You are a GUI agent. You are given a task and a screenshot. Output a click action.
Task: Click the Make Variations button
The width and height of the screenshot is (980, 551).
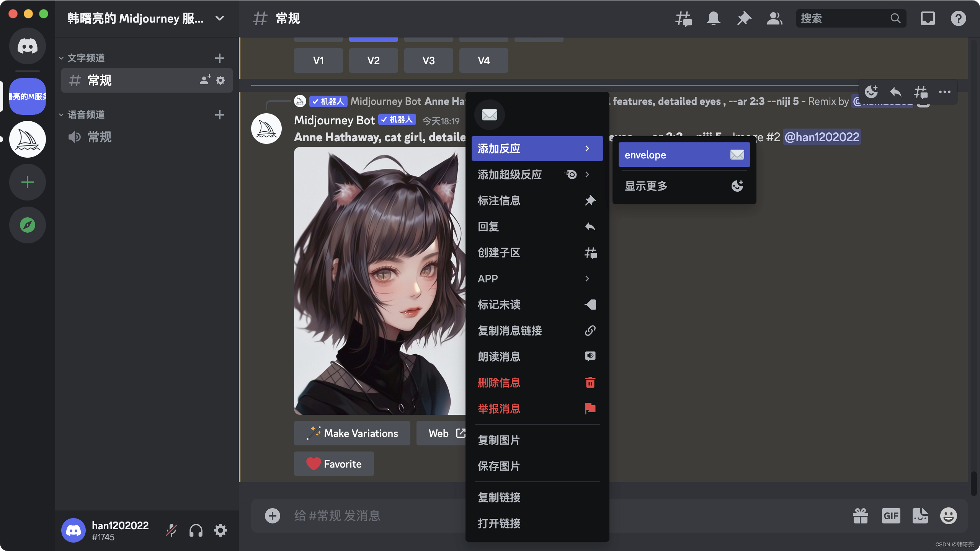click(352, 433)
